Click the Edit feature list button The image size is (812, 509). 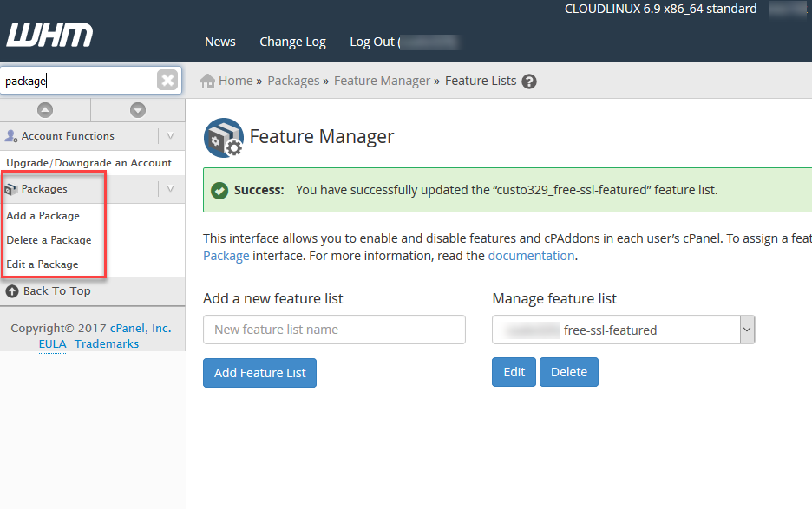tap(514, 372)
